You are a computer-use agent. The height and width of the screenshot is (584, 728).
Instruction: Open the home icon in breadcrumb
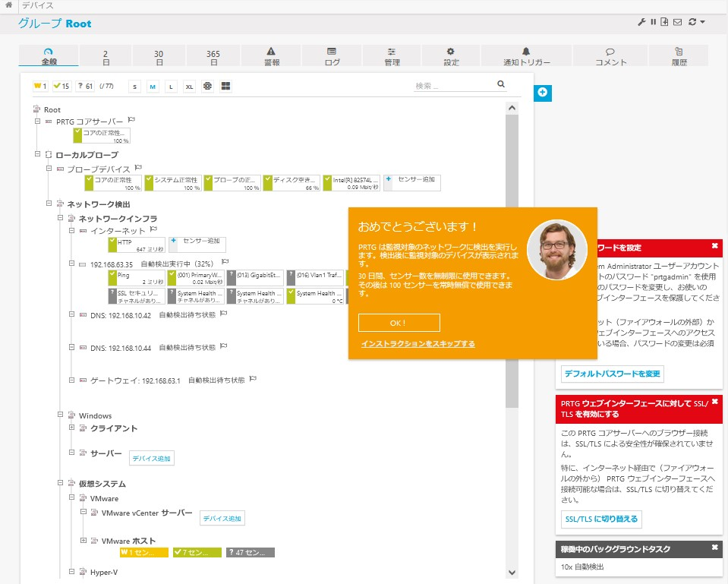8,5
